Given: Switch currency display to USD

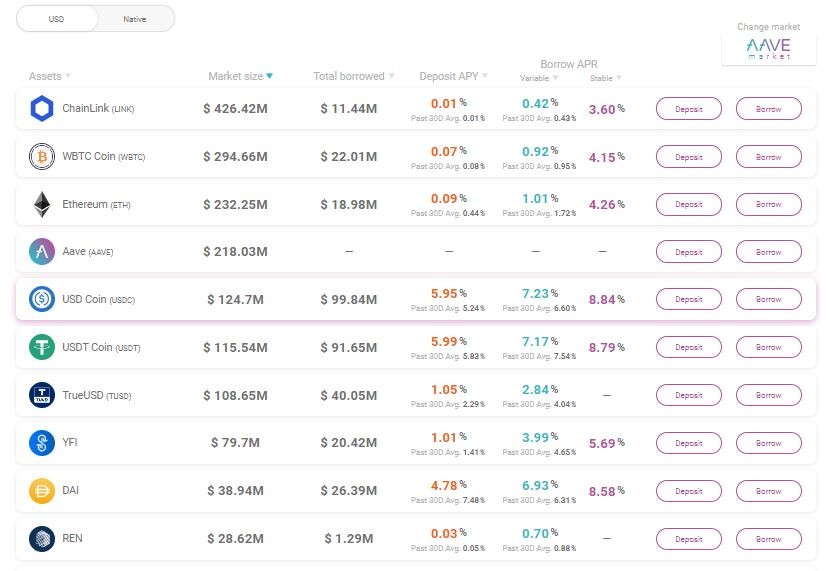Looking at the screenshot, I should [57, 19].
